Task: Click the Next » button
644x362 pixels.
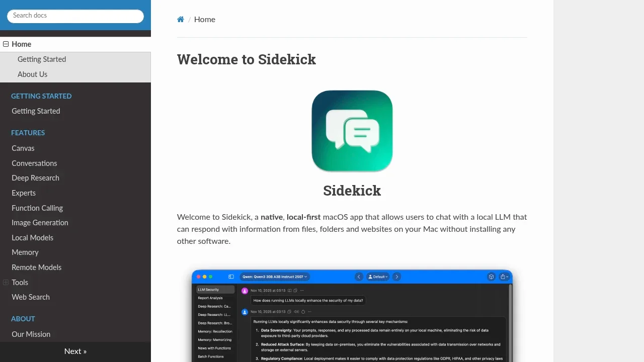Action: pos(75,351)
